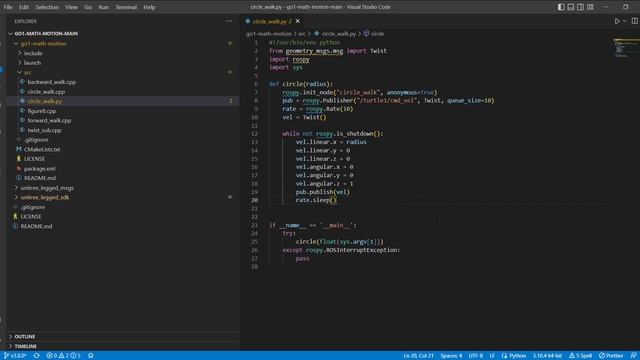Close the circle_walk.py editor tab
This screenshot has width=640, height=360.
298,21
